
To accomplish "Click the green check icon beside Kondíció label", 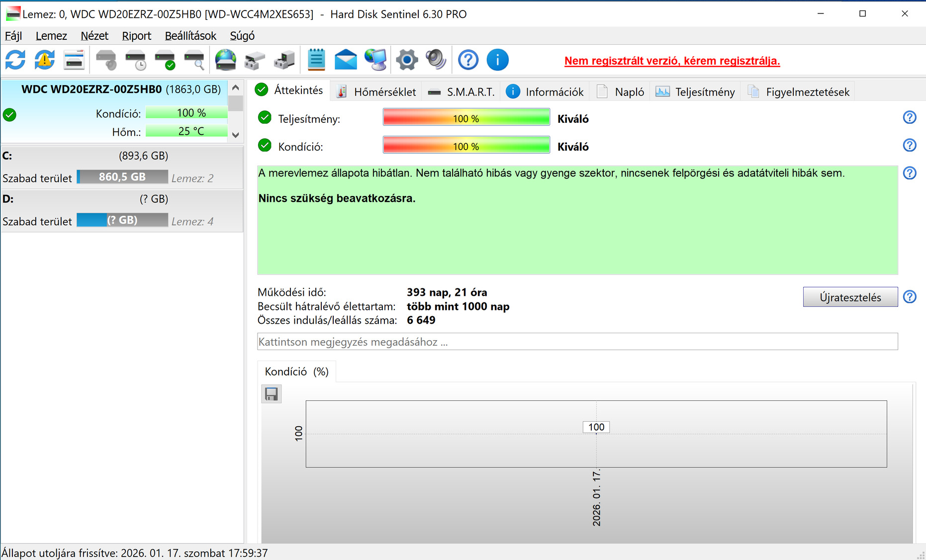I will [x=265, y=146].
